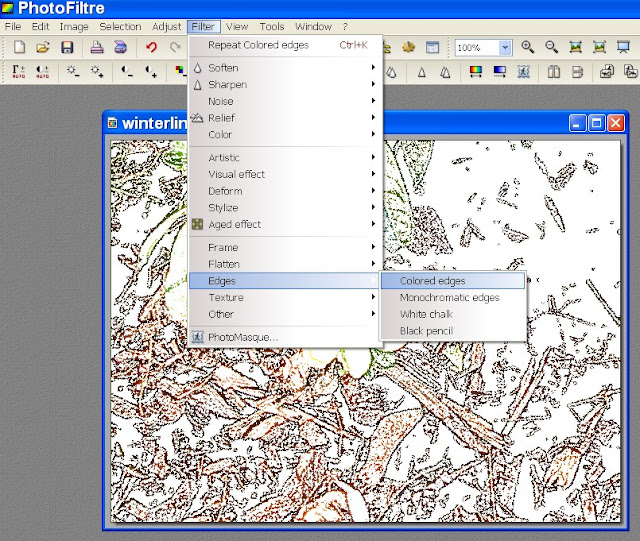Undo the last action with red arrow
640x541 pixels.
tap(151, 47)
